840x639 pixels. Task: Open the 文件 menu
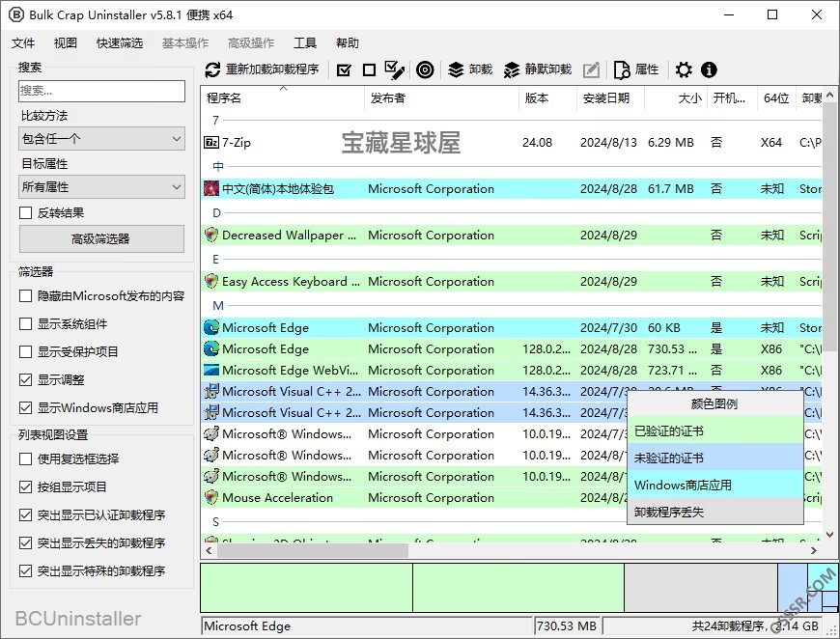23,42
